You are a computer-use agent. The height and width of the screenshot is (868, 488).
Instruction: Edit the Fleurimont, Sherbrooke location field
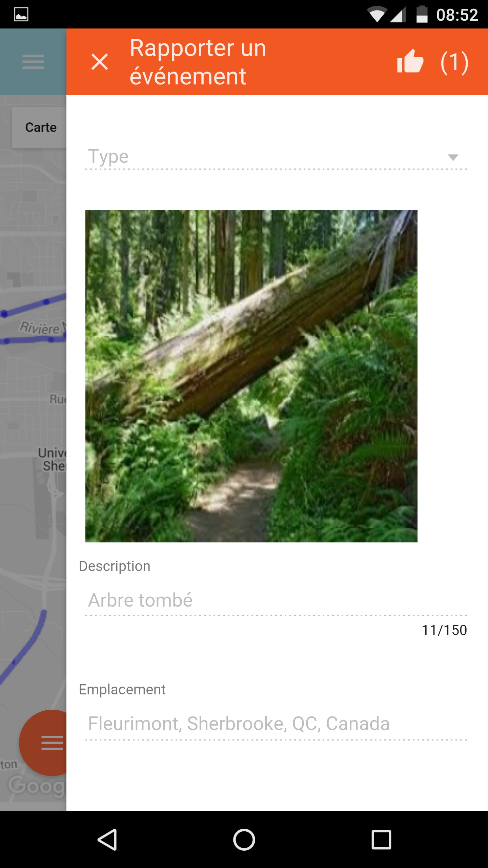coord(276,724)
